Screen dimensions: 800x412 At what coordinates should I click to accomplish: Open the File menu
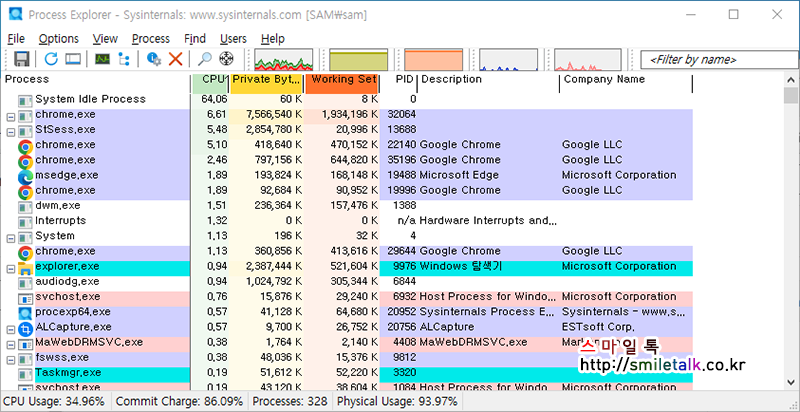click(x=16, y=39)
